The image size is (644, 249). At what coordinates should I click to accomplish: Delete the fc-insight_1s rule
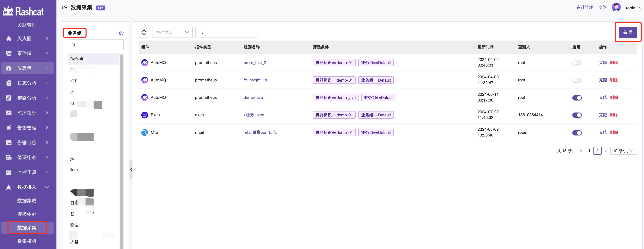[x=614, y=80]
